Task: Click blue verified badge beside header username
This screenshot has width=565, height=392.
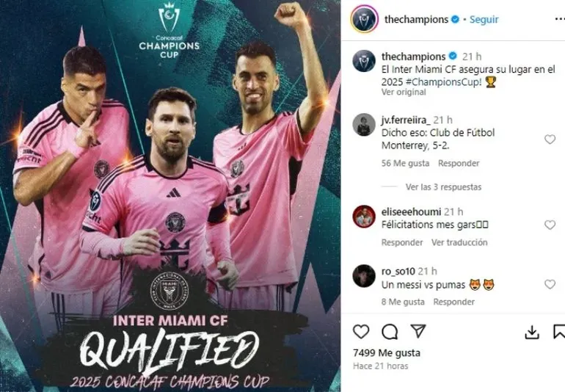Action: 455,19
